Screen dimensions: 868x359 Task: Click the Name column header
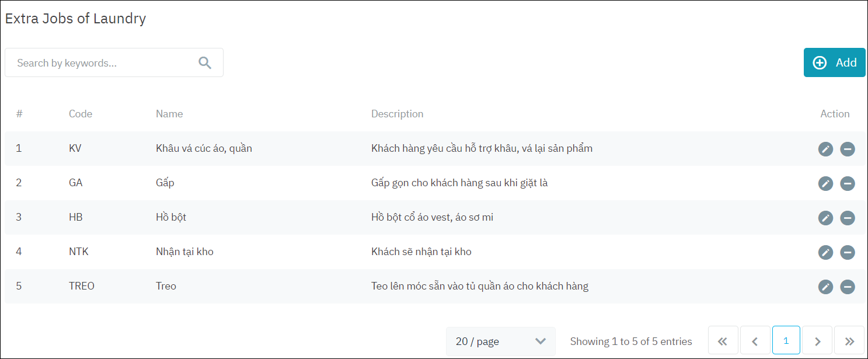tap(169, 114)
